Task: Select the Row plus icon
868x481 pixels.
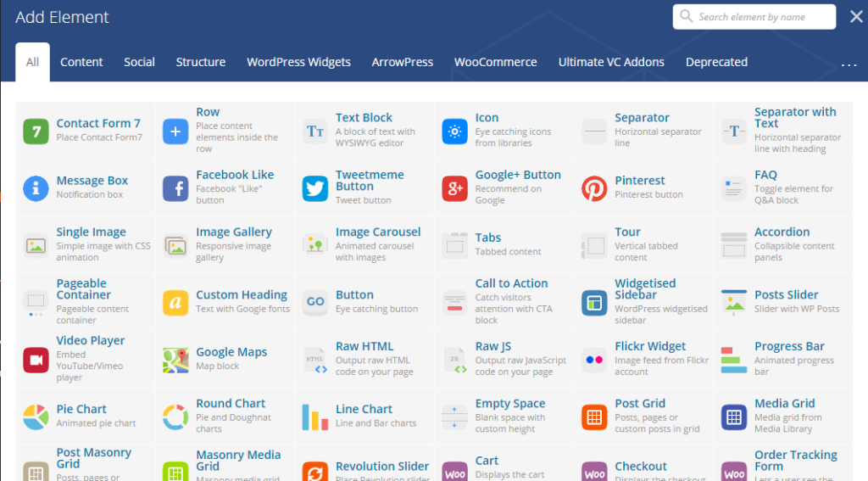Action: [x=175, y=131]
